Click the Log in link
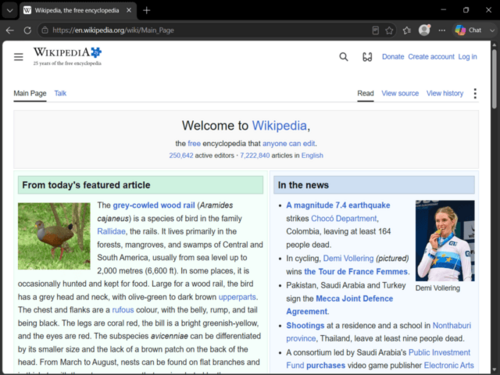The width and height of the screenshot is (500, 375). [x=467, y=57]
